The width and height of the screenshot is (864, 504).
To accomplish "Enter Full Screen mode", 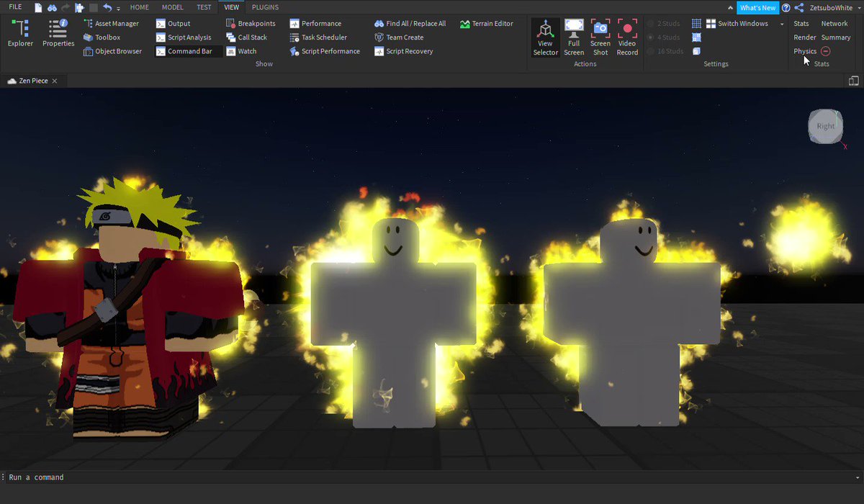I will [x=574, y=37].
